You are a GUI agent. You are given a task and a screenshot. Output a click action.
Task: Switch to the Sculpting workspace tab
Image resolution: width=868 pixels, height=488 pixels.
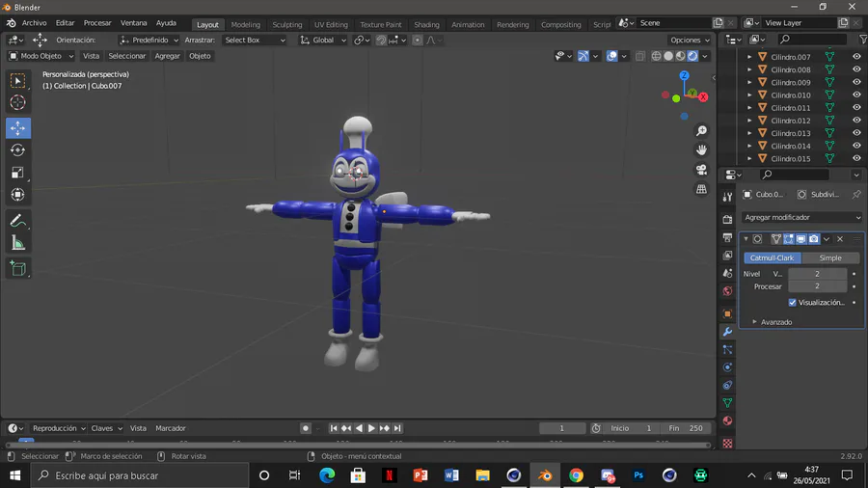click(x=287, y=24)
